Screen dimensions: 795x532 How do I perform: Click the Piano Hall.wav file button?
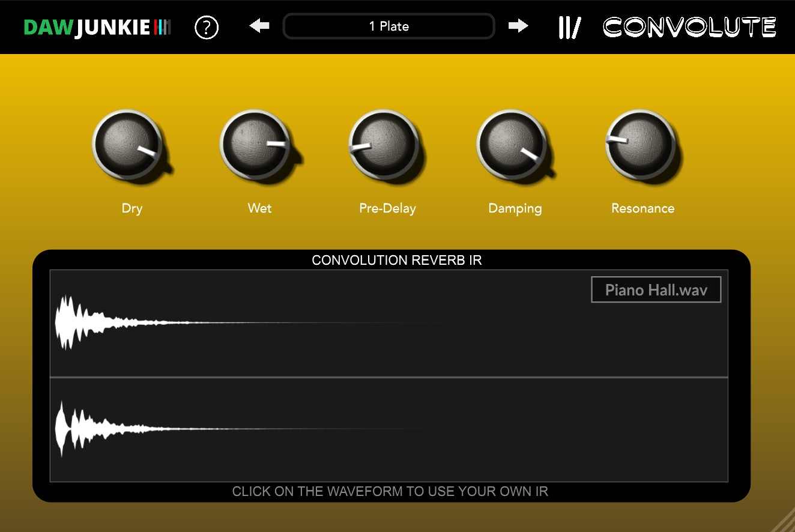point(656,290)
